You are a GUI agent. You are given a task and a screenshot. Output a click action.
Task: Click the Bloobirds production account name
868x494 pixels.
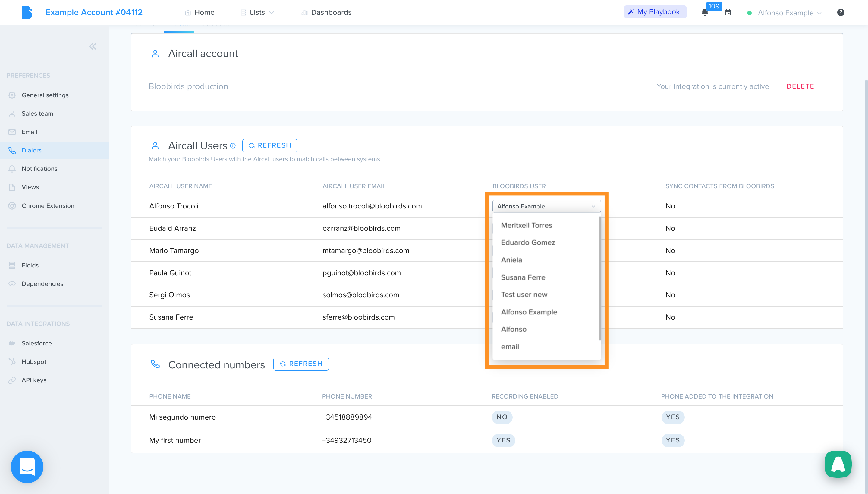[188, 86]
